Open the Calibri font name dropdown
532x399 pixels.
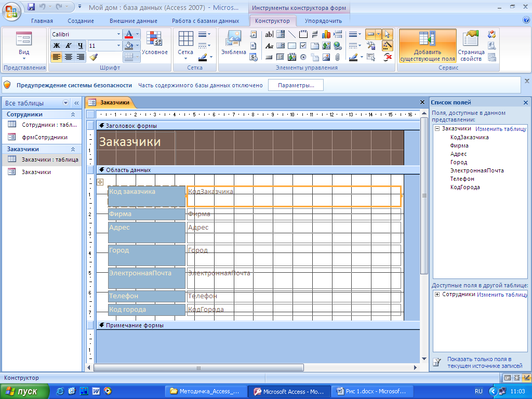pos(118,34)
